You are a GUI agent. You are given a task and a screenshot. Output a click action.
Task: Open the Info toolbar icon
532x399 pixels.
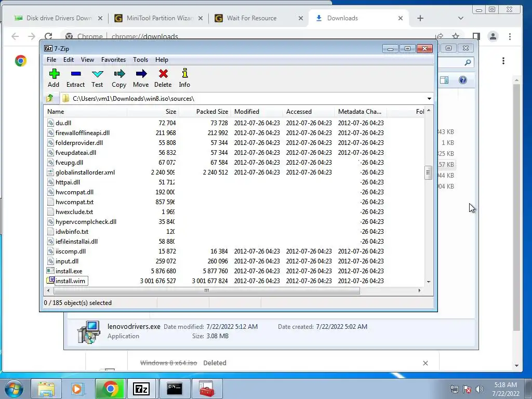click(184, 78)
